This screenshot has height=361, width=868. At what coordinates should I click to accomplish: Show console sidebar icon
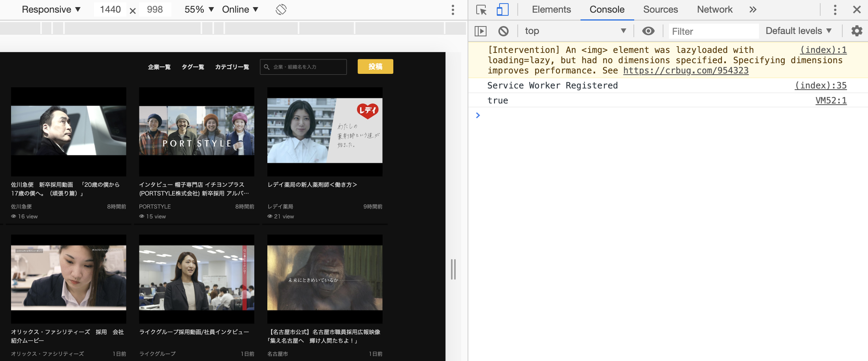pyautogui.click(x=481, y=31)
